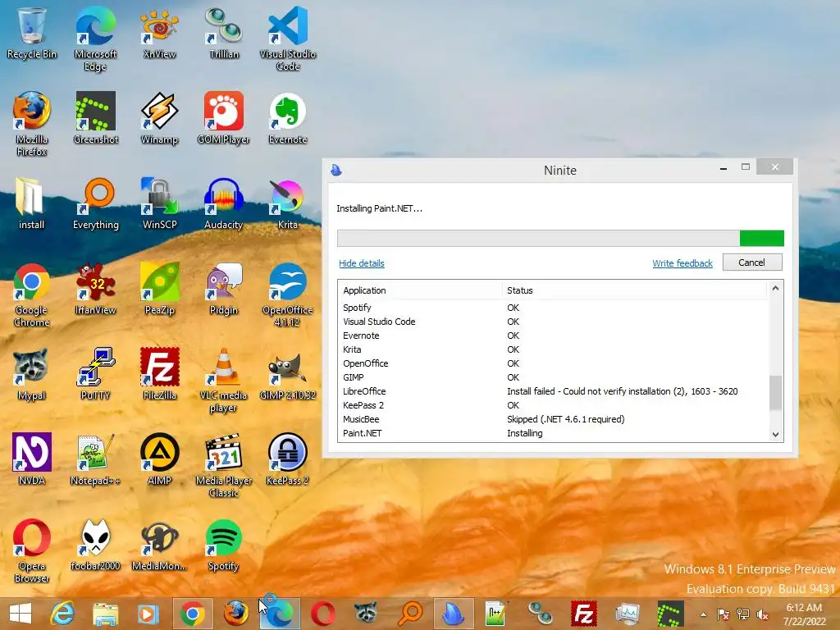Cancel the Ninite installation
The width and height of the screenshot is (840, 630).
coord(752,262)
